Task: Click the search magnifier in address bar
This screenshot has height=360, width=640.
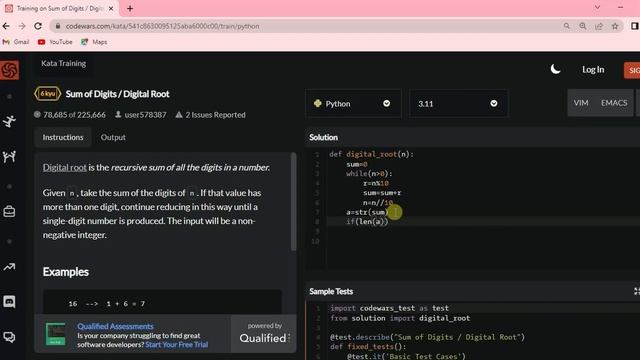Action: click(567, 26)
